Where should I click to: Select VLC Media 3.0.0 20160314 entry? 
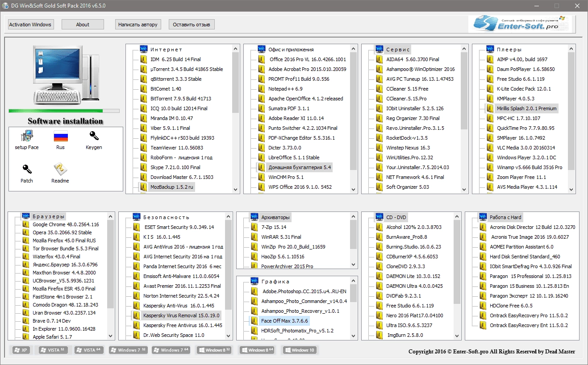tap(526, 148)
